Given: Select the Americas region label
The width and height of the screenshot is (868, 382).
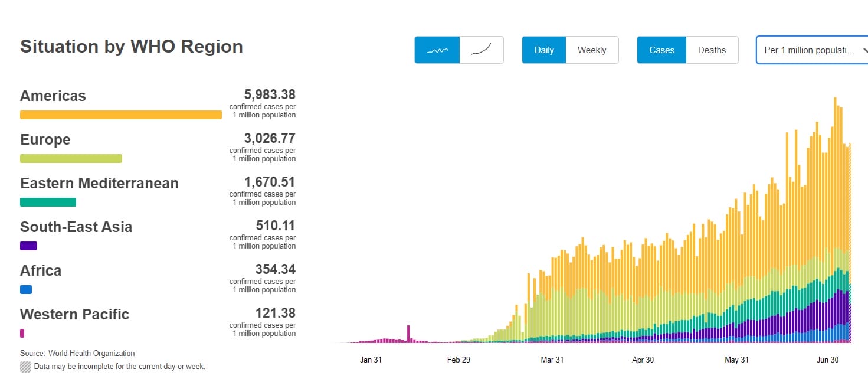Looking at the screenshot, I should (53, 96).
